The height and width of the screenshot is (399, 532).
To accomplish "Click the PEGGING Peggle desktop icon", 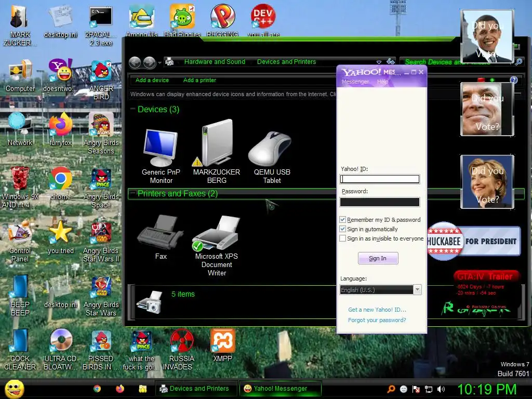I will (222, 20).
